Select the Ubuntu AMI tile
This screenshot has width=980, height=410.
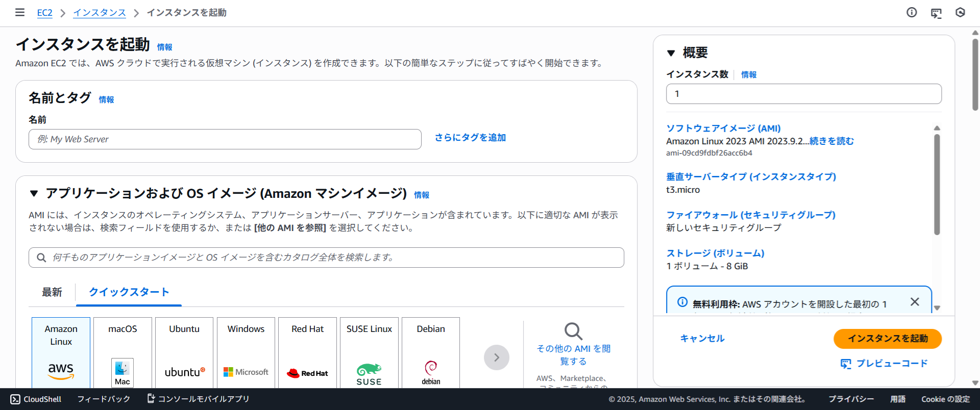184,352
